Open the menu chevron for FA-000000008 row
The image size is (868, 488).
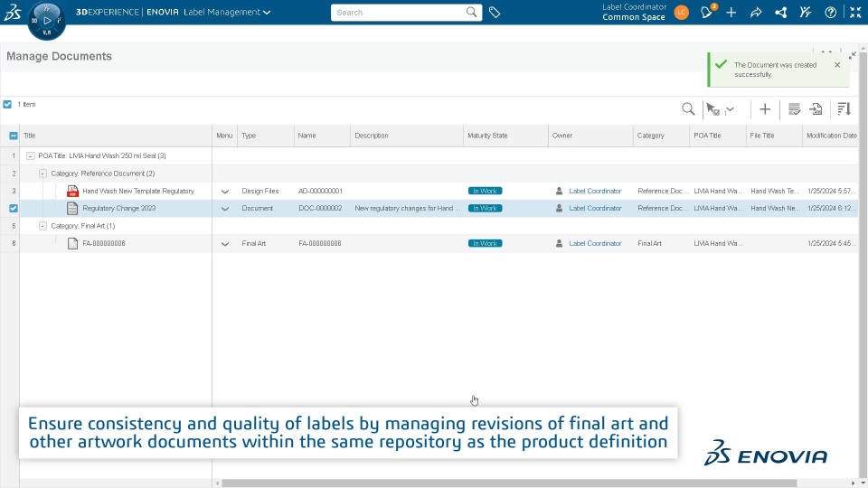pyautogui.click(x=225, y=244)
